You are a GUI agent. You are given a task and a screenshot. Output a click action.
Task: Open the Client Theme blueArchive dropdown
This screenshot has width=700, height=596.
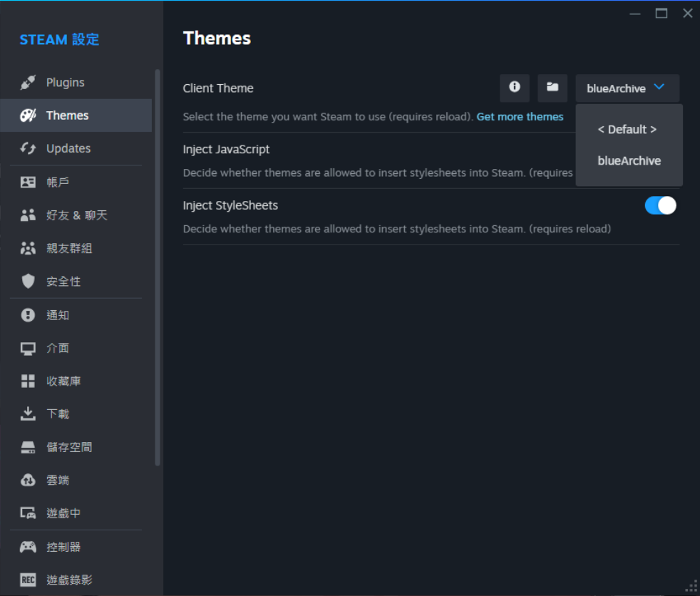point(627,88)
